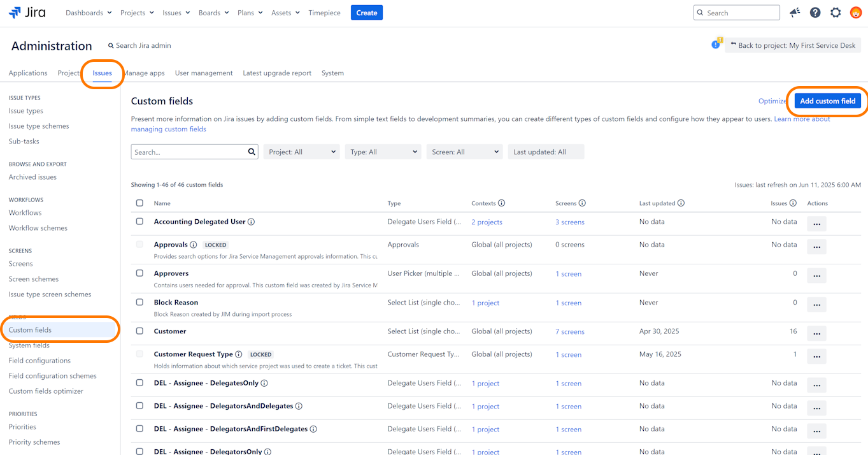Image resolution: width=868 pixels, height=455 pixels.
Task: Click the info icon beside Contexts header
Action: point(501,203)
